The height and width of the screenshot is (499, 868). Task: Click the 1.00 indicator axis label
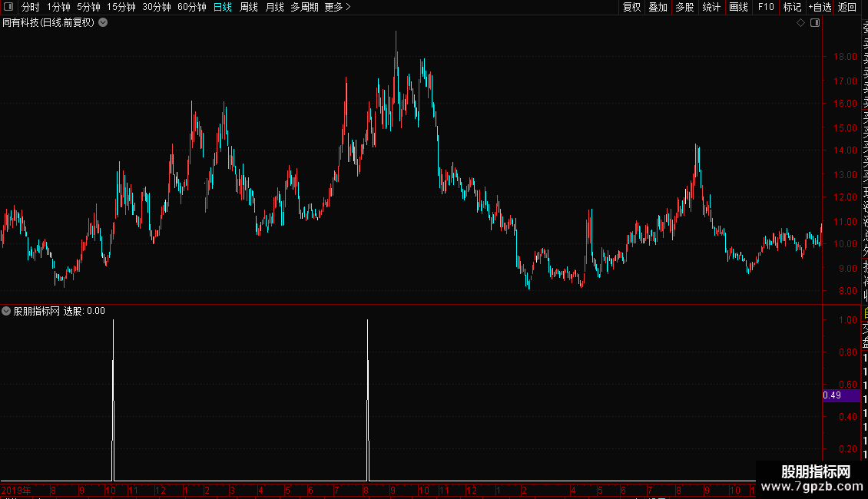(x=848, y=320)
